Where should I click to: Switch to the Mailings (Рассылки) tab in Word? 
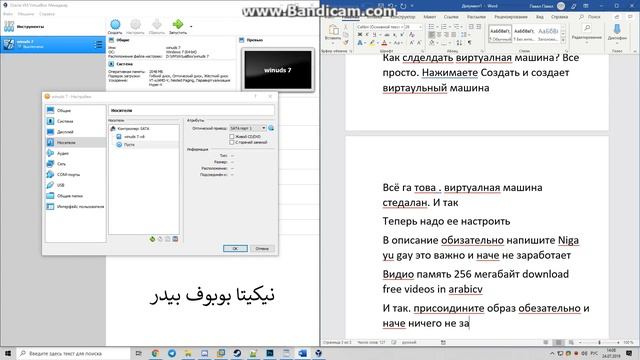point(476,17)
